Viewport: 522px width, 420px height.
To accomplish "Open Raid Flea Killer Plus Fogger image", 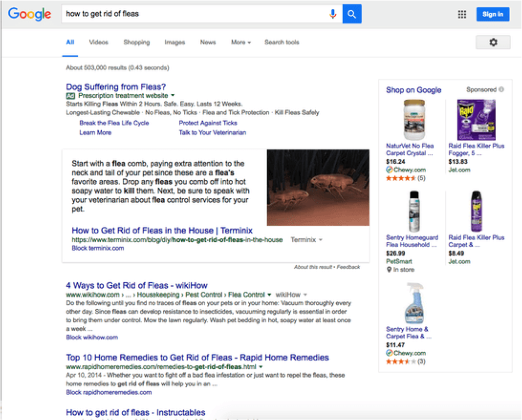I will [x=476, y=120].
